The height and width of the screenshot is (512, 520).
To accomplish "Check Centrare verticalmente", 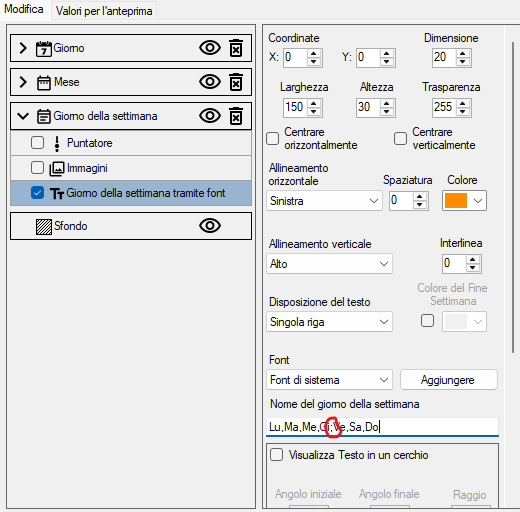I will pos(400,138).
